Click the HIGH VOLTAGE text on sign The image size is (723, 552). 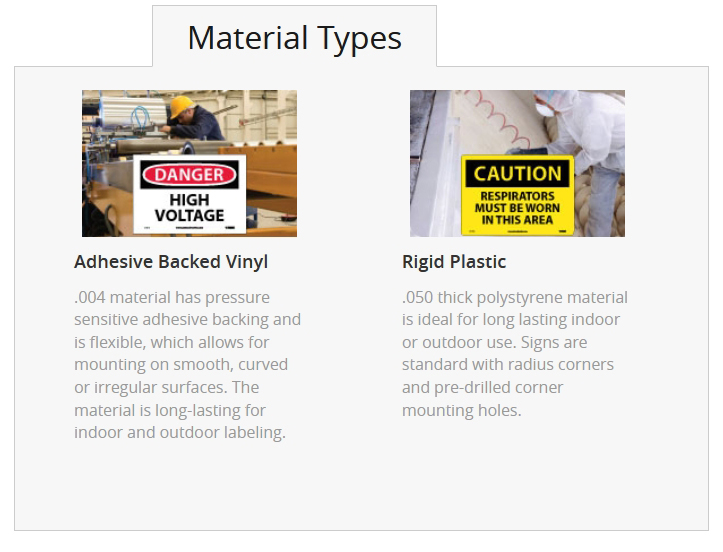point(190,208)
